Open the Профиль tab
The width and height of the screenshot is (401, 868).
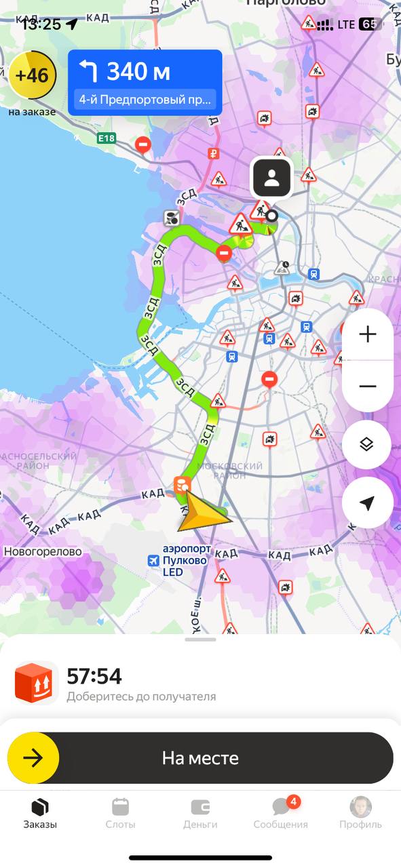point(360,814)
